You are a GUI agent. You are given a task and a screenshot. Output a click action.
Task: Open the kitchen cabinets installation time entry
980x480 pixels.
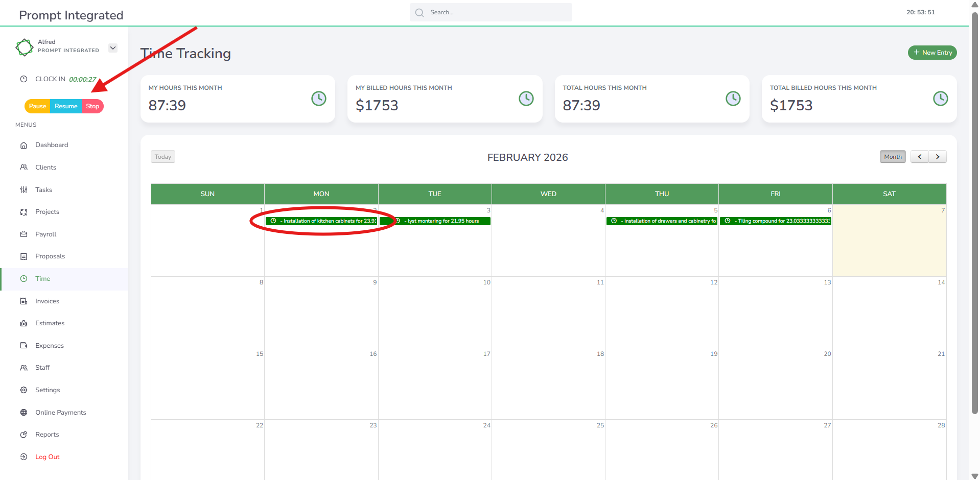point(321,221)
